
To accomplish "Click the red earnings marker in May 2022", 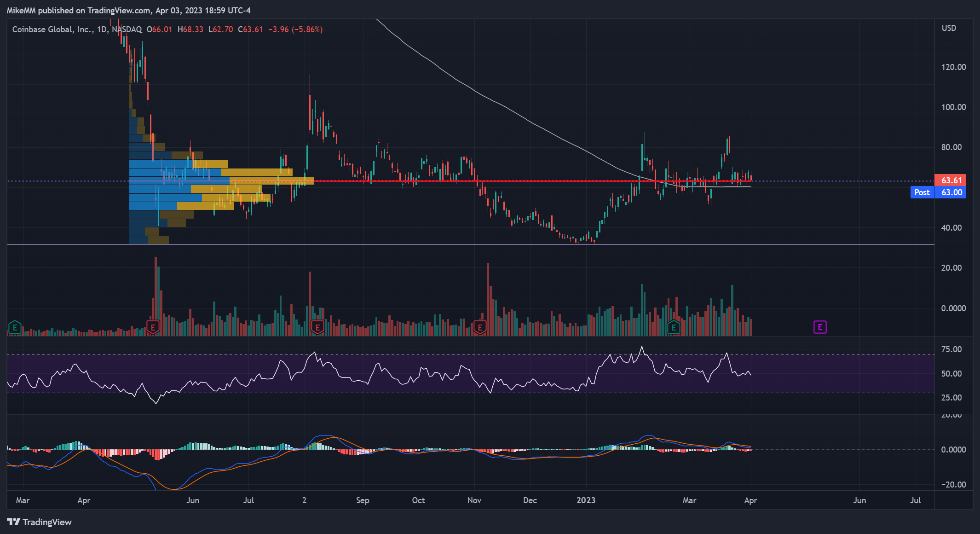I will 153,327.
